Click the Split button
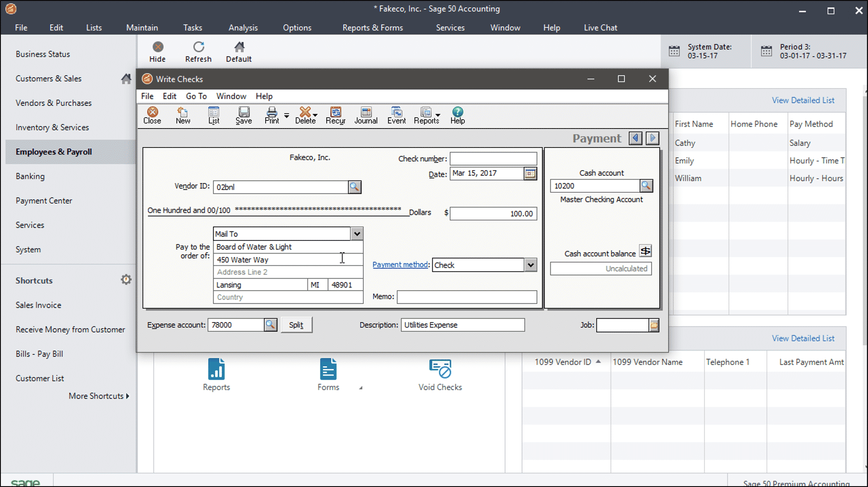 (296, 325)
